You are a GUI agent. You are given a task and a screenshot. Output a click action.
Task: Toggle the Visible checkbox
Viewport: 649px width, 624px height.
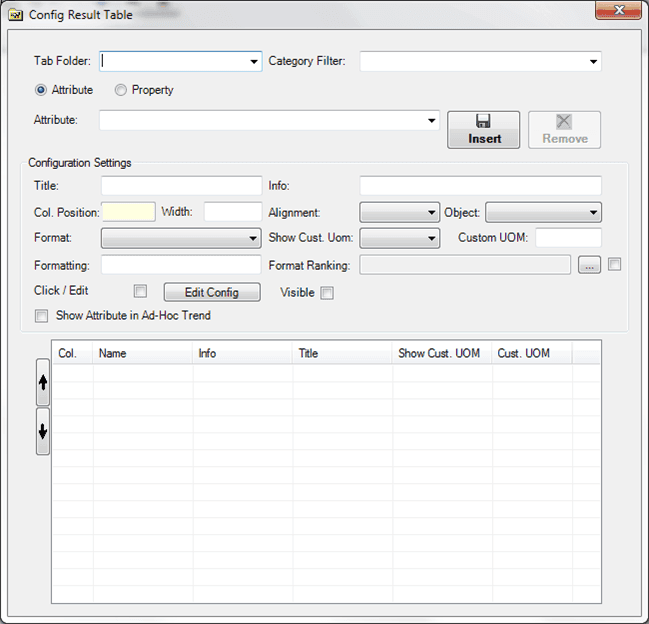tap(327, 293)
